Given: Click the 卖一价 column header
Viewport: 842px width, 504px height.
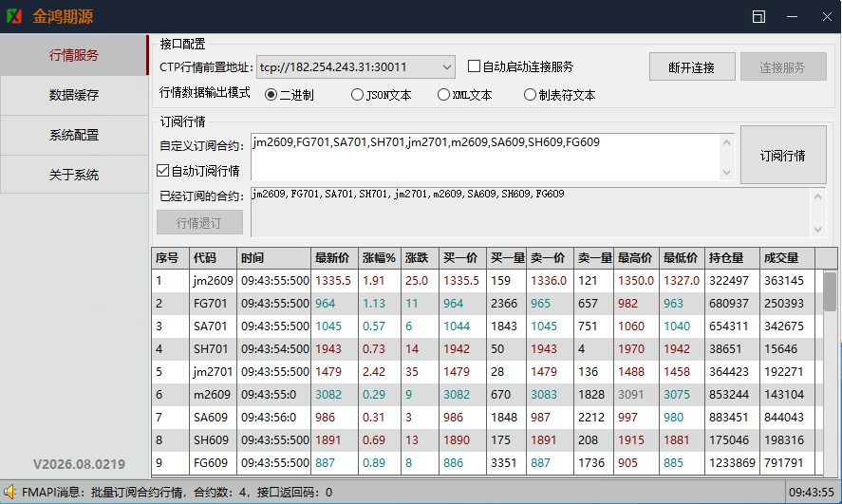Looking at the screenshot, I should 550,258.
